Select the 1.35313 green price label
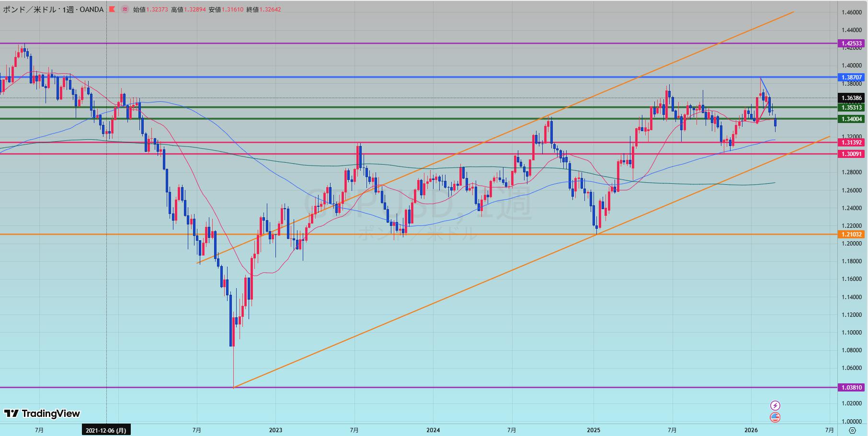This screenshot has width=868, height=436. (x=852, y=107)
